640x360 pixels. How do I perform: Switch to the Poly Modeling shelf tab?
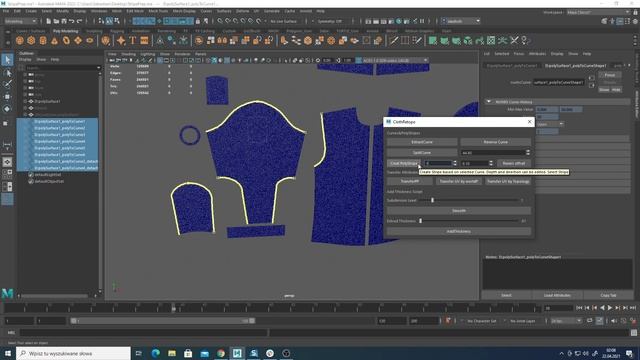(65, 31)
